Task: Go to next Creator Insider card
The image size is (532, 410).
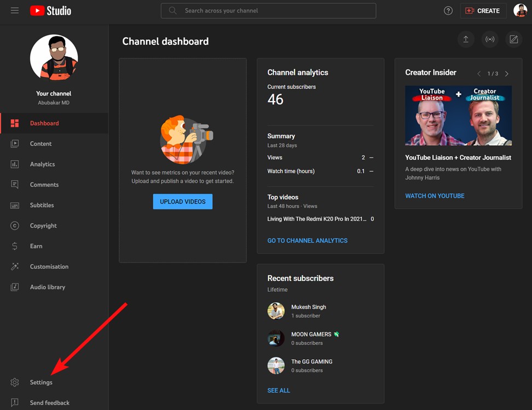Action: pos(507,74)
